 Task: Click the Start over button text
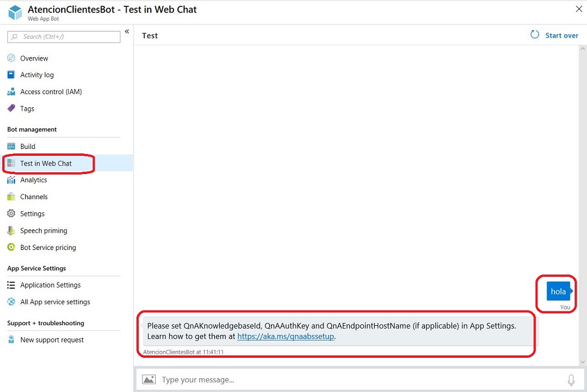[561, 35]
